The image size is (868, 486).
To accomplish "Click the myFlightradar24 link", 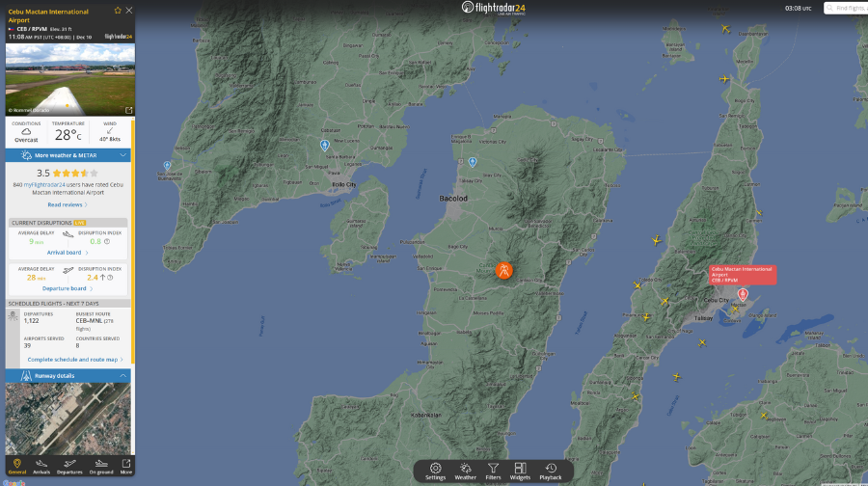I will tap(44, 185).
